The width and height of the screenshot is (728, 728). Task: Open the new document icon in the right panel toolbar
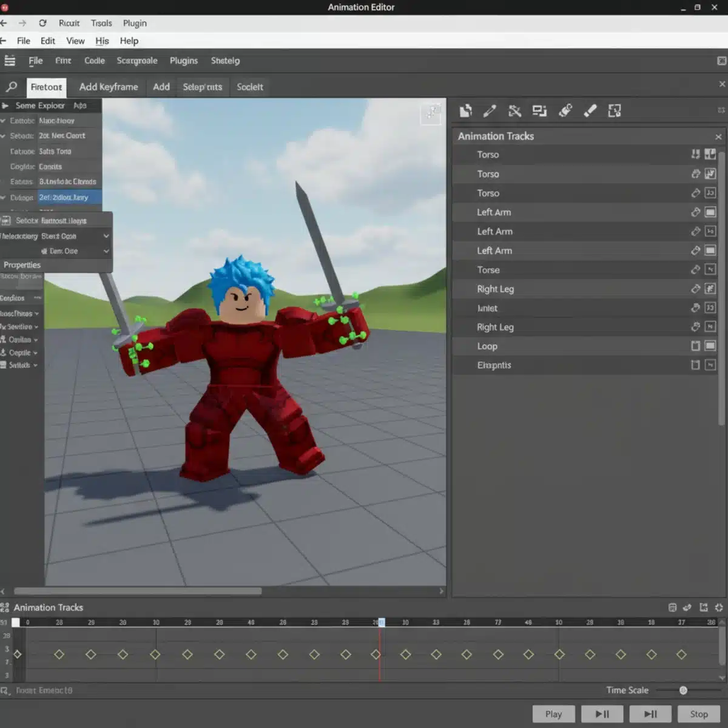466,110
